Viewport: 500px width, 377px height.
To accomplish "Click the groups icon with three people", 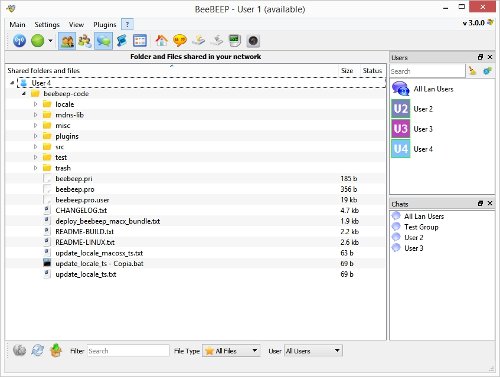I will [85, 41].
